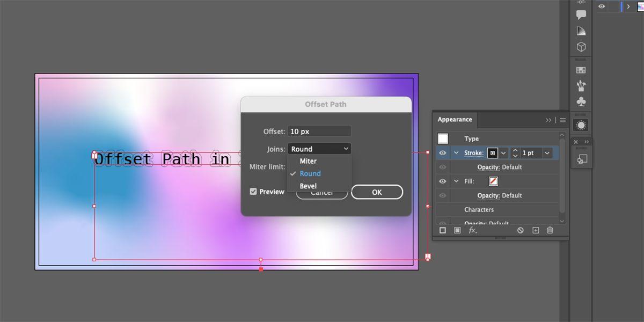Click the Clear Appearance icon
The height and width of the screenshot is (322, 644).
[x=520, y=230]
